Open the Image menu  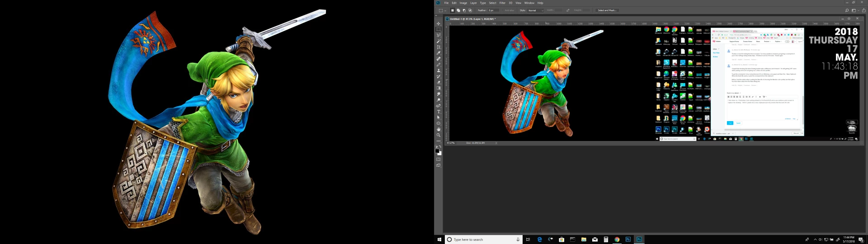463,3
